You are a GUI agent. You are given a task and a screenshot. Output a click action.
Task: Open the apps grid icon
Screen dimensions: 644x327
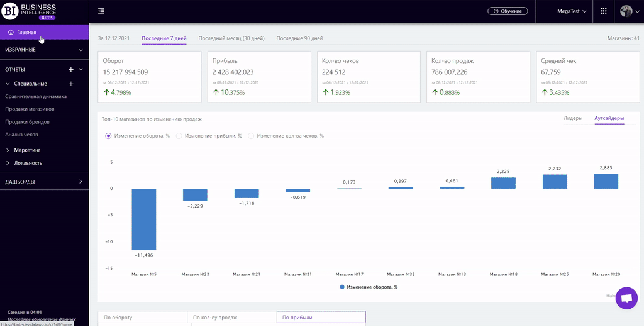pos(604,11)
